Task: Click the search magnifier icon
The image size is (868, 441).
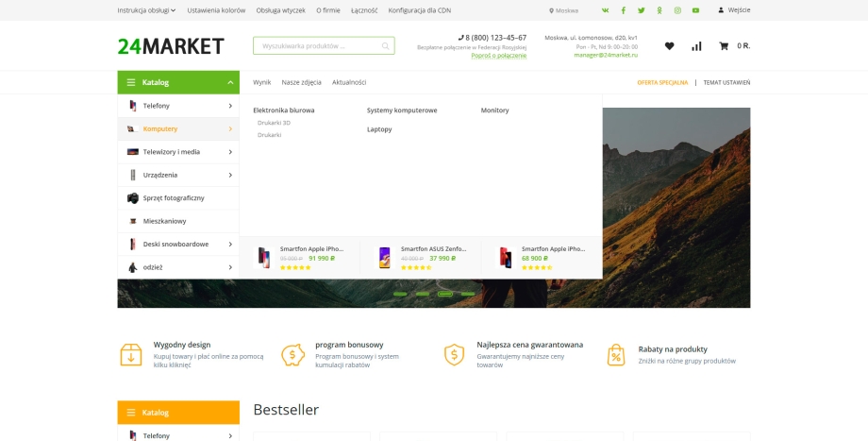Action: pos(385,46)
